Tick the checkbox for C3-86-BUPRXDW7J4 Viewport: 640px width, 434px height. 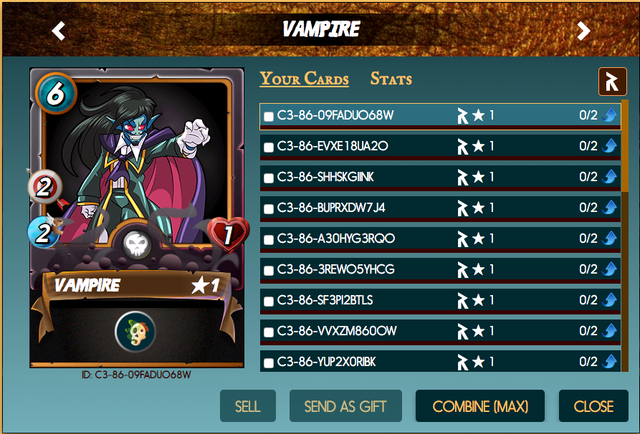point(269,209)
